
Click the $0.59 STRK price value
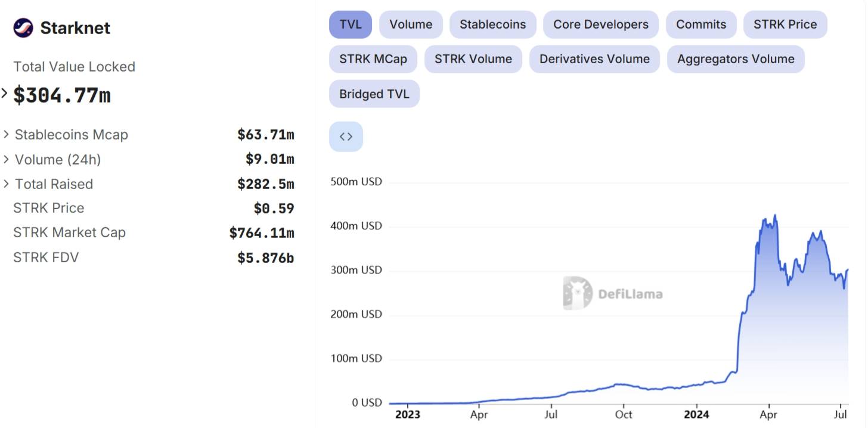point(274,209)
